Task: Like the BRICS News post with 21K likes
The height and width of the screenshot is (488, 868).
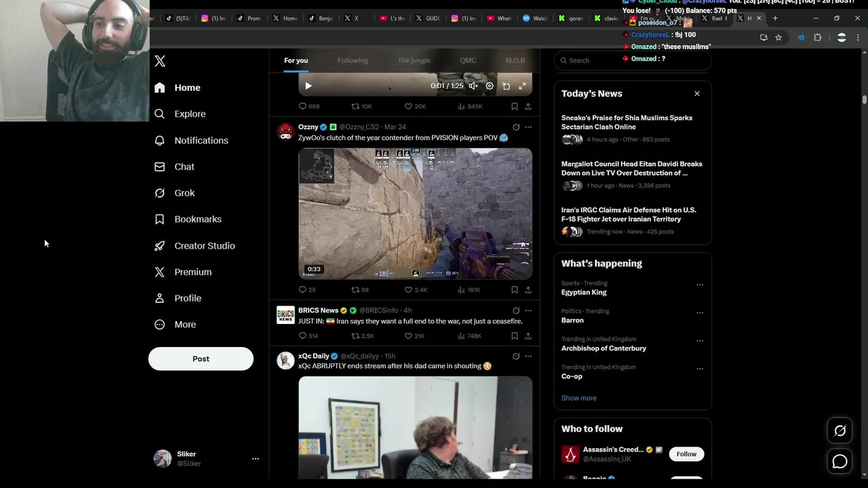Action: click(x=414, y=336)
